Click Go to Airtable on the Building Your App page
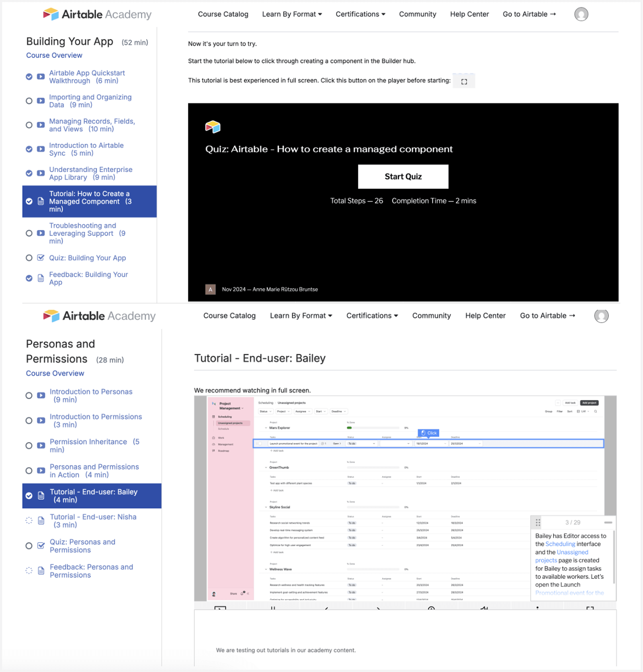This screenshot has width=643, height=672. 529,14
